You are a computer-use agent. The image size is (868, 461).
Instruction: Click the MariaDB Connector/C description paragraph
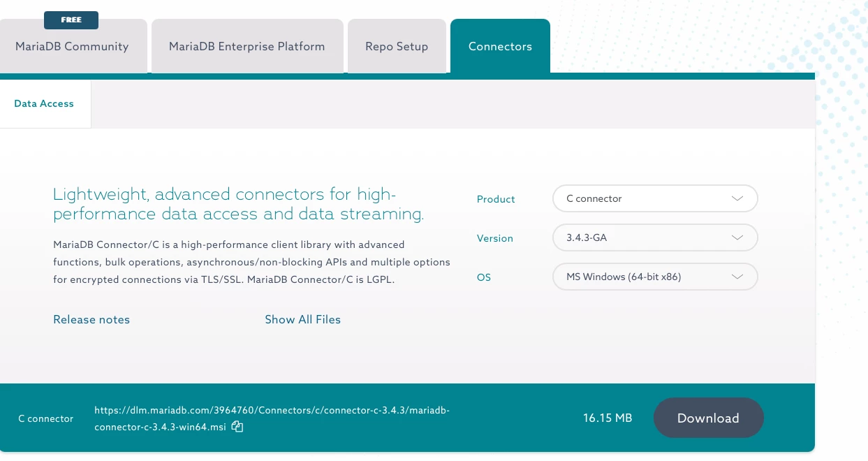(x=251, y=262)
